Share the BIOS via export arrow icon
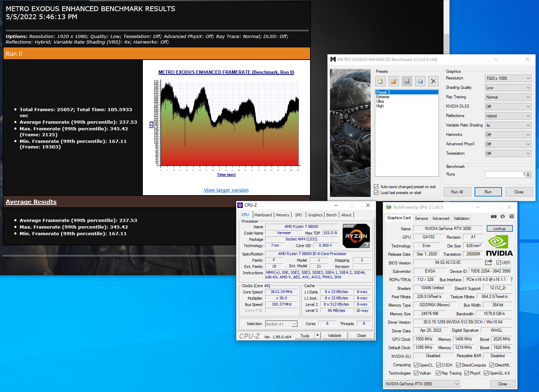This screenshot has height=392, width=539. [488, 262]
